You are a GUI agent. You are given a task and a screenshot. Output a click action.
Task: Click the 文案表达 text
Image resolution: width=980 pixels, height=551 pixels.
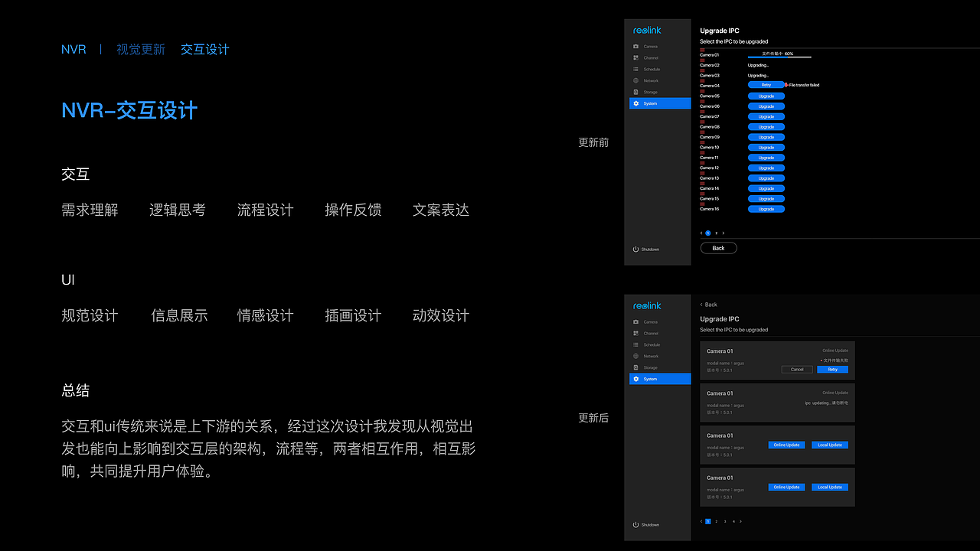click(441, 210)
